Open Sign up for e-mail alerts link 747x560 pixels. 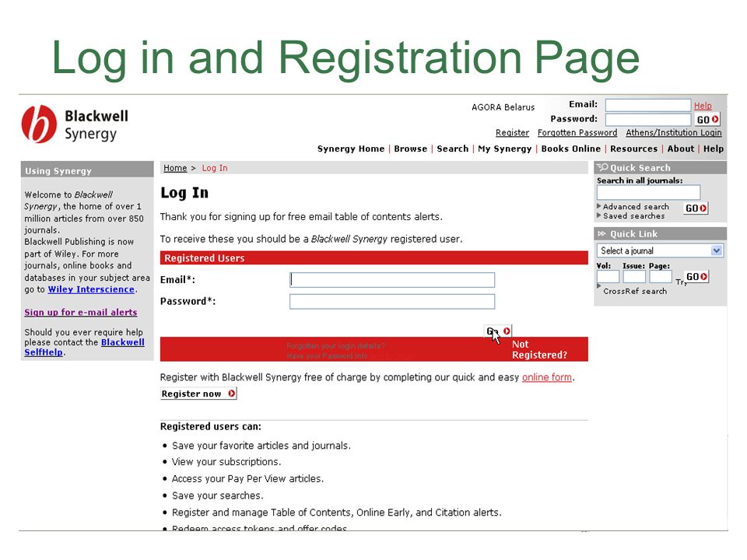coord(80,313)
